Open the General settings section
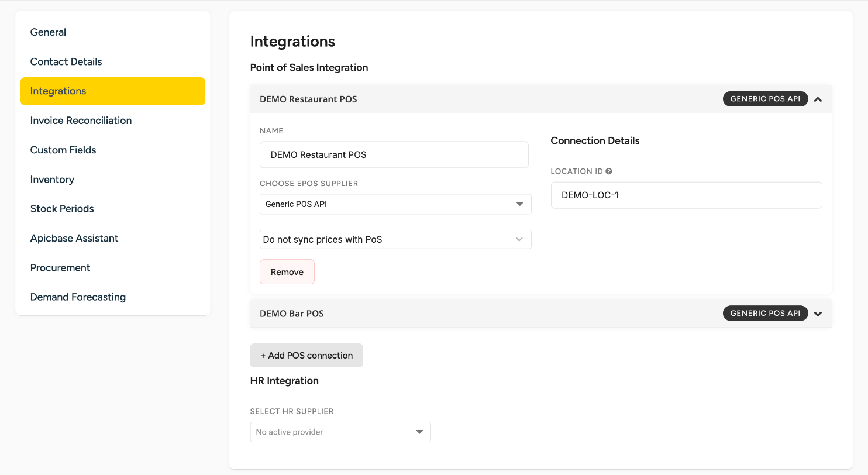The width and height of the screenshot is (868, 475). (48, 32)
